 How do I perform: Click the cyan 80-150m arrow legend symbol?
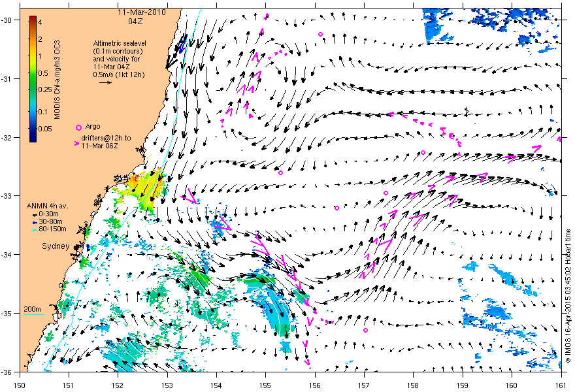[x=35, y=230]
